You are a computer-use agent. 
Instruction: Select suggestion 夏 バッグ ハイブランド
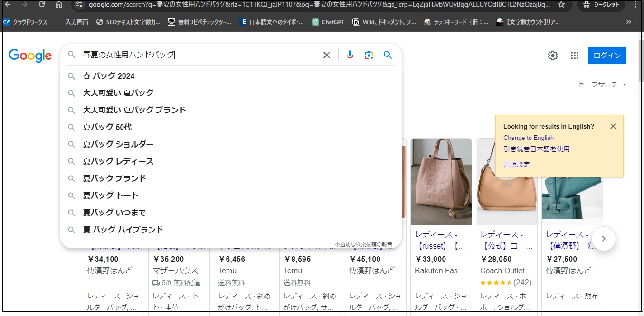[x=231, y=230]
